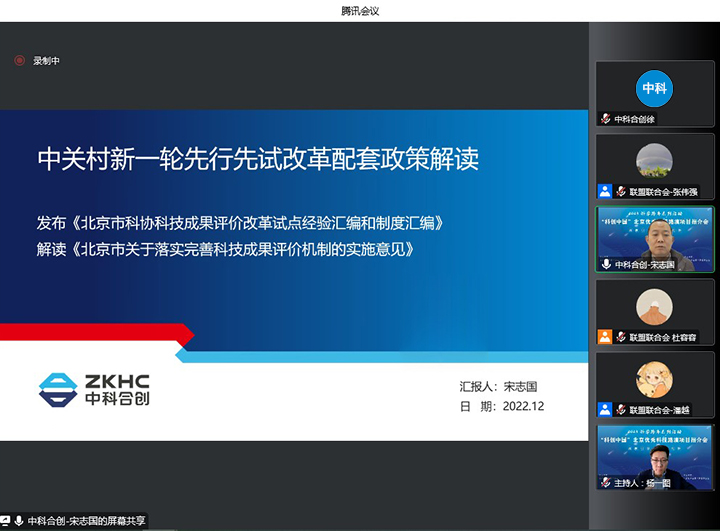Click the round 中科 avatar of 中科合创徐
This screenshot has height=531, width=720.
(654, 88)
